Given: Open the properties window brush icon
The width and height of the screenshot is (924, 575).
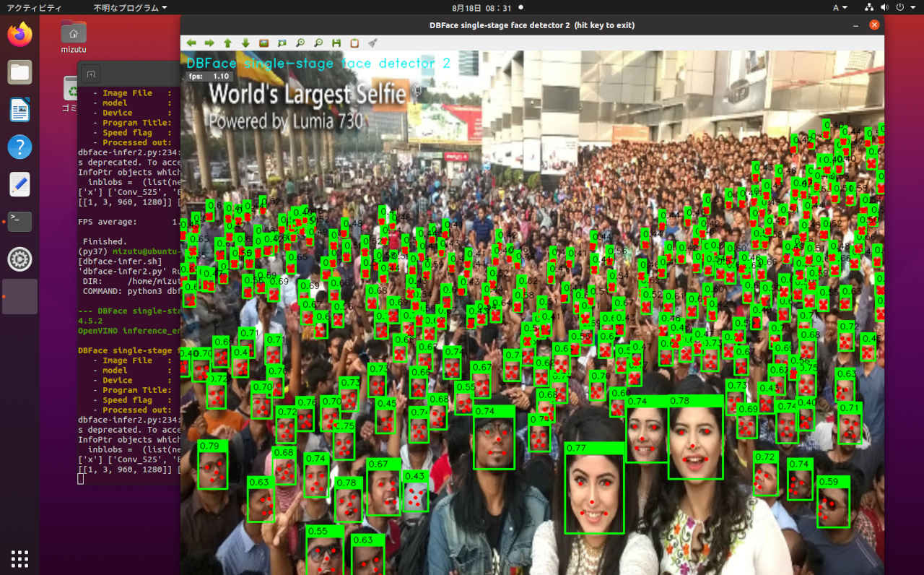Looking at the screenshot, I should pyautogui.click(x=372, y=43).
